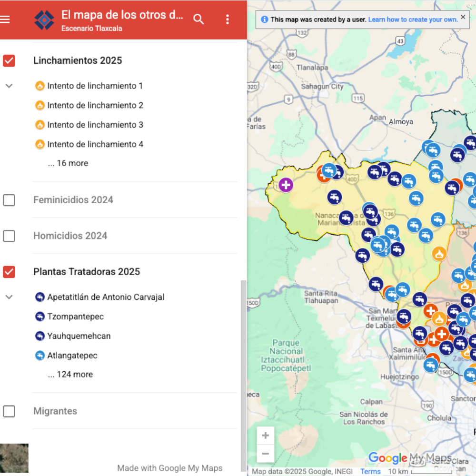
Task: Click the faucet icon beside Tzompantepec
Action: 40,317
